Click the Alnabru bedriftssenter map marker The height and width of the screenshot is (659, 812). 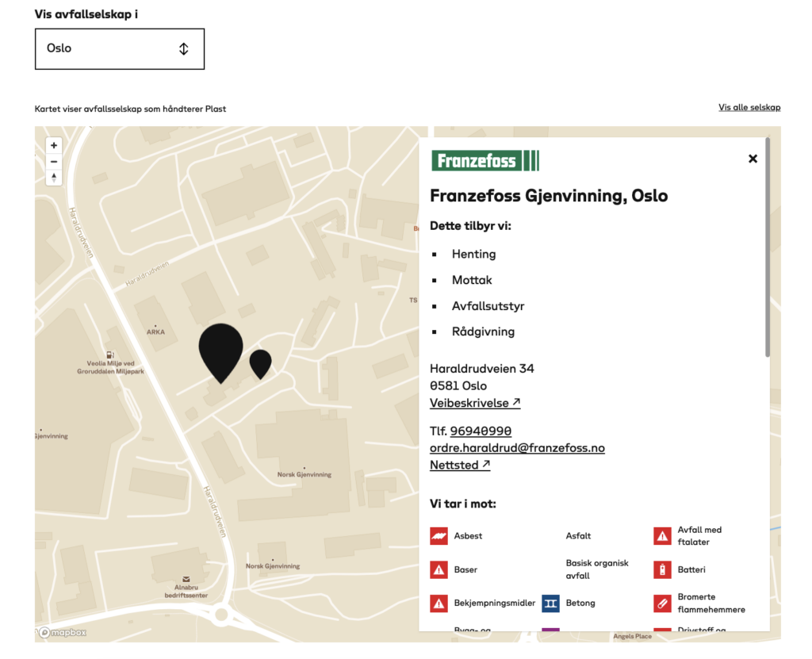click(x=186, y=579)
